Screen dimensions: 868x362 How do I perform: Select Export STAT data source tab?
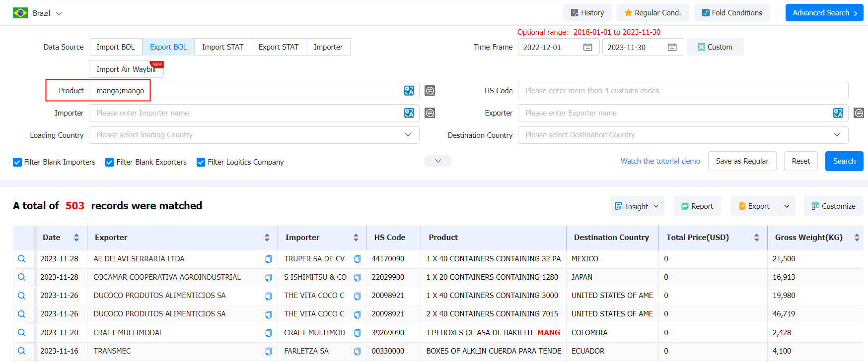(279, 47)
